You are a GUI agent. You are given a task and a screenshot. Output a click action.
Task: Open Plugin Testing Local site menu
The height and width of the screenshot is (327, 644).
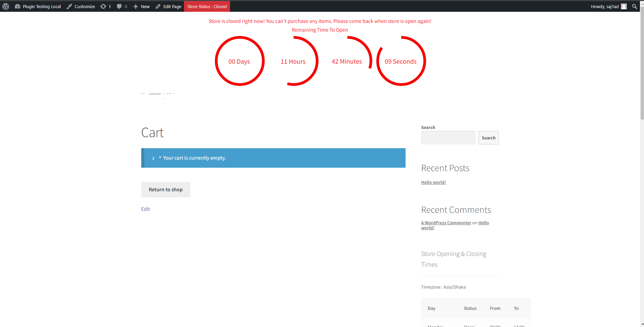38,6
